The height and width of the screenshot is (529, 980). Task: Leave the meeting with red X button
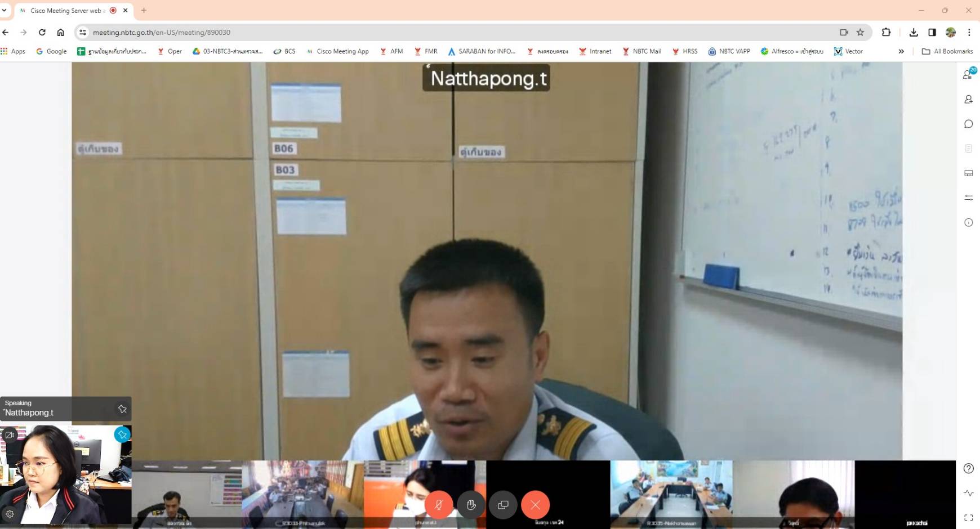pyautogui.click(x=535, y=505)
